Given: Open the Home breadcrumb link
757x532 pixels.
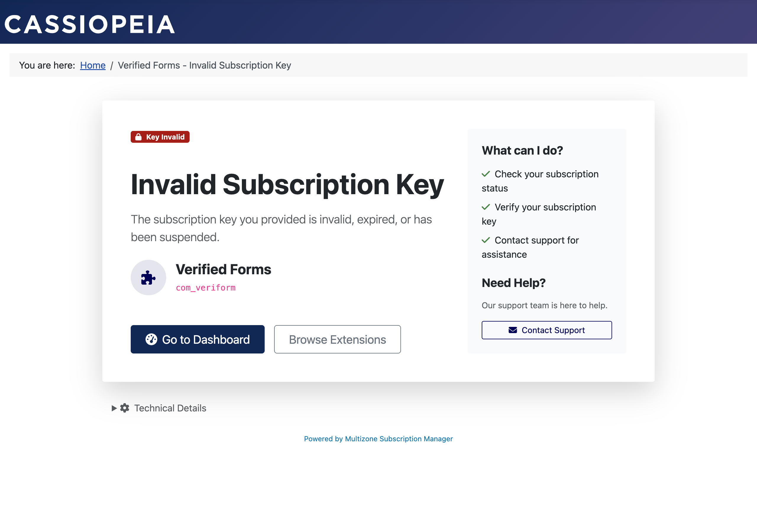Looking at the screenshot, I should 93,65.
